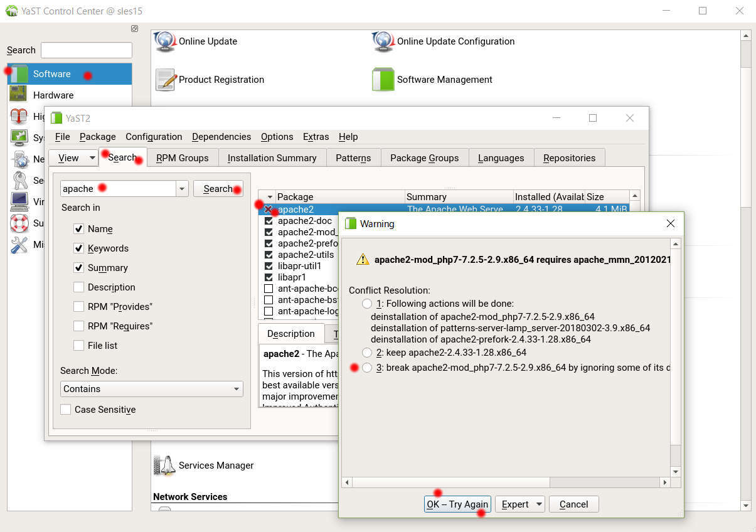The height and width of the screenshot is (532, 756).
Task: Click the Warning dialog title icon
Action: coord(351,223)
